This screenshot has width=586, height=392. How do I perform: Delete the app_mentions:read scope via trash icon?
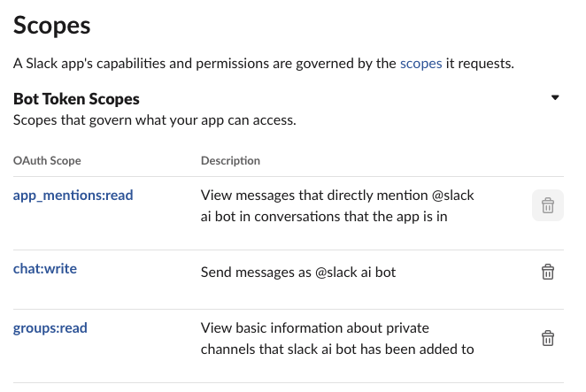(548, 205)
